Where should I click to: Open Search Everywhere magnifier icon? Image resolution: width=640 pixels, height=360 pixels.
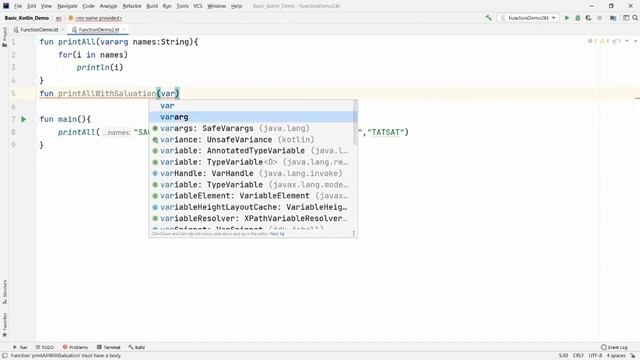(635, 18)
